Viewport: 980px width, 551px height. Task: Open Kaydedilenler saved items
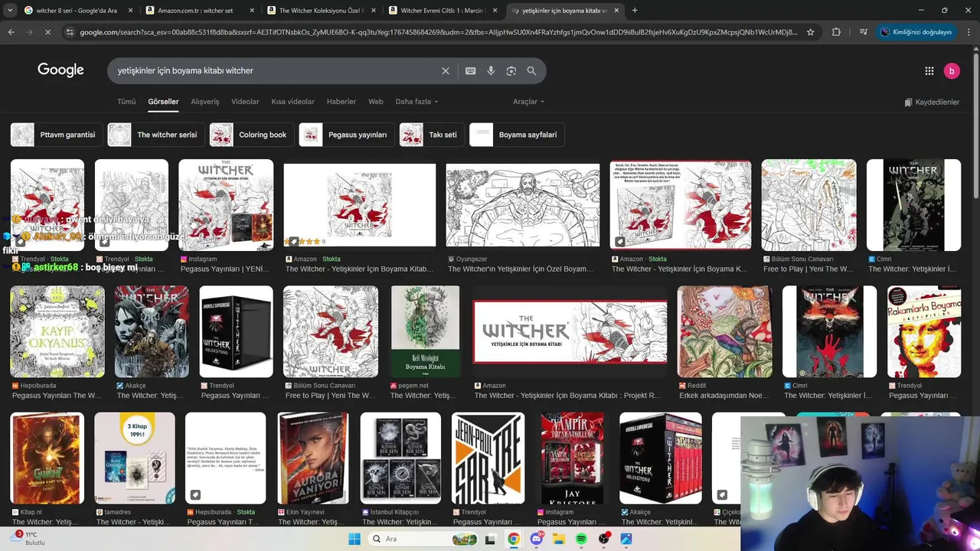tap(932, 102)
